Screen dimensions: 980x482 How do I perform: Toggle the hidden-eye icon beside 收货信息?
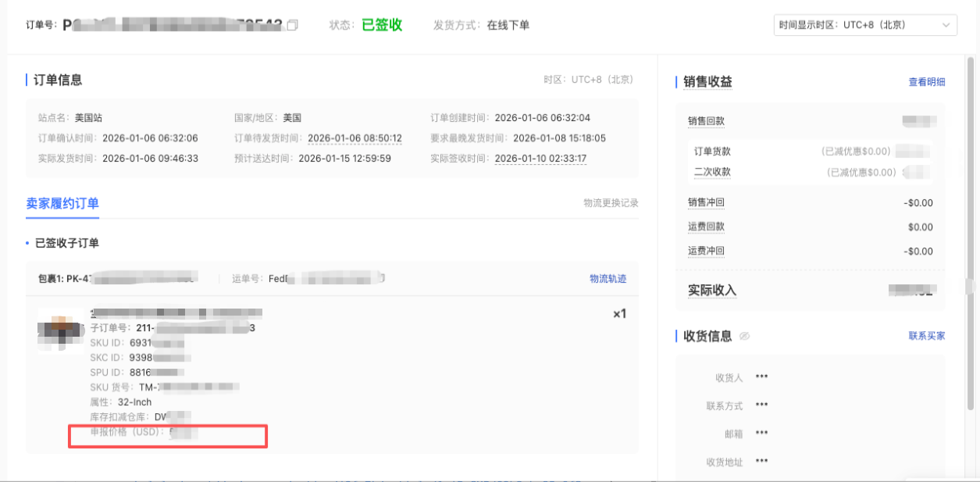744,337
